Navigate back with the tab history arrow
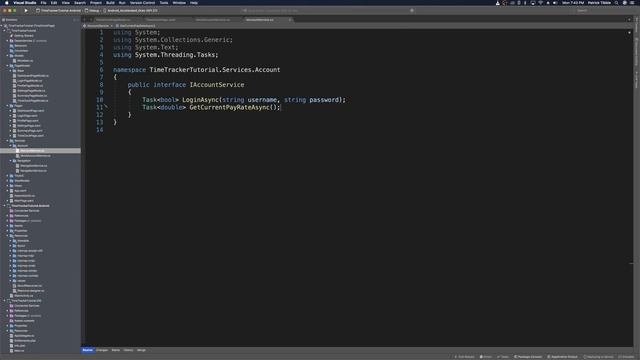Viewport: 640px width, 360px height. (x=85, y=20)
